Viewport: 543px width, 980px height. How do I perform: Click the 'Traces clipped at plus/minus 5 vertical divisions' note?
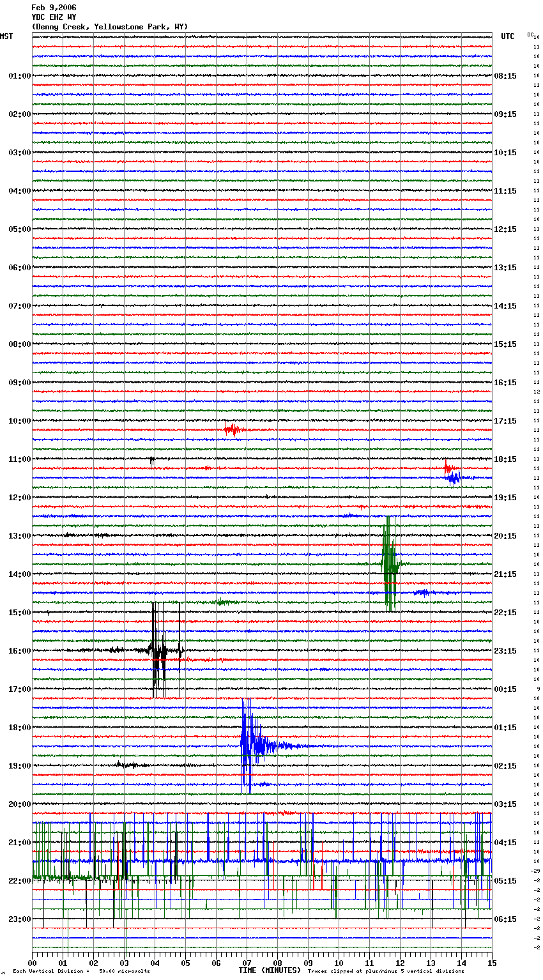386,971
